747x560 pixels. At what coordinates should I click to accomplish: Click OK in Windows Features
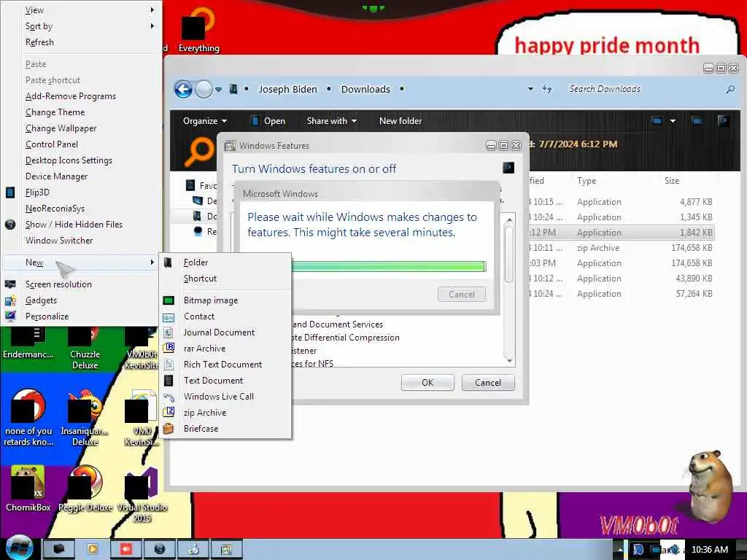[x=427, y=382]
